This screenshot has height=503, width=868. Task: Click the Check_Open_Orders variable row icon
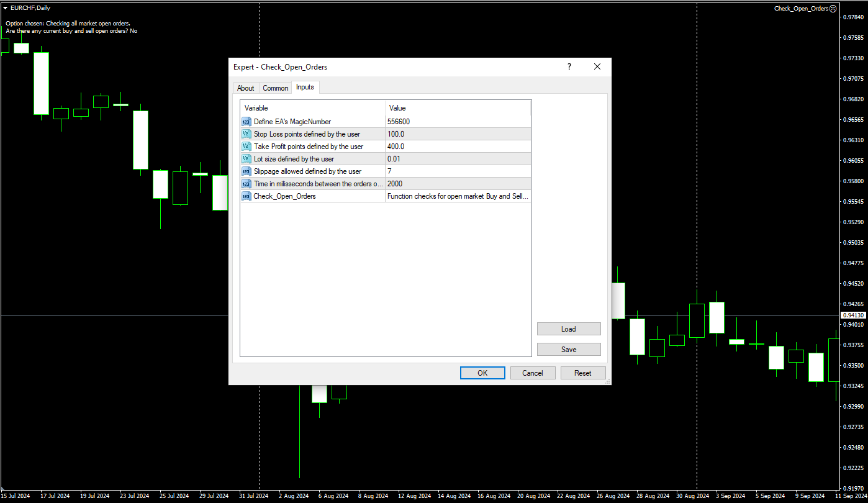(246, 196)
